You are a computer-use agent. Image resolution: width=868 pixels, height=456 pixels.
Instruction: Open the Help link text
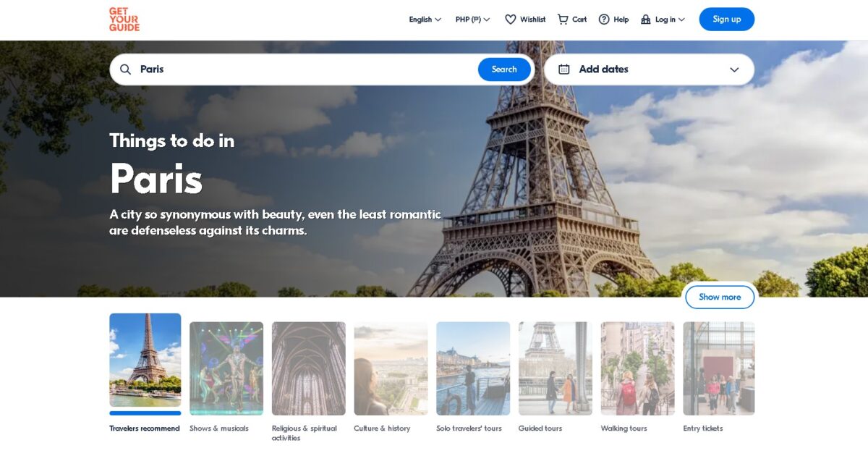621,20
